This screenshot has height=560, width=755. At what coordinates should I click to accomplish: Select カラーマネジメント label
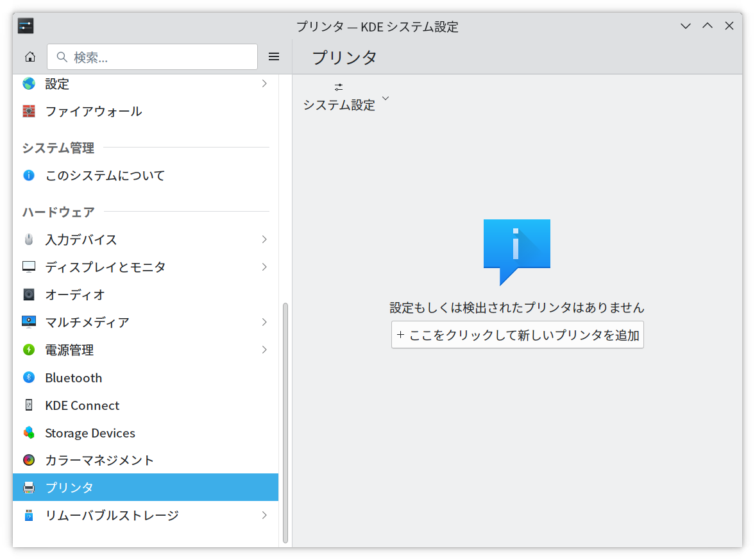99,461
